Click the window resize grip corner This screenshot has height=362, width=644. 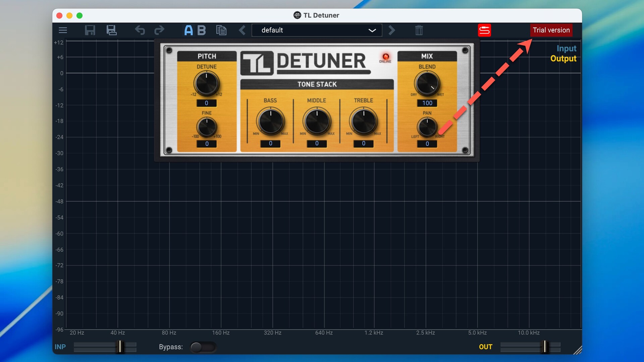pos(578,350)
